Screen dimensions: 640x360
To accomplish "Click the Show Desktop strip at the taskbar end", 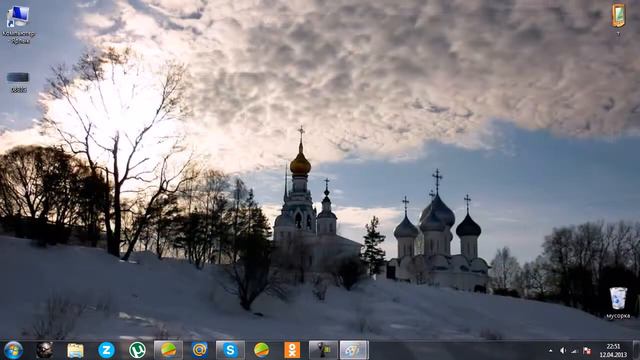I will [x=637, y=350].
